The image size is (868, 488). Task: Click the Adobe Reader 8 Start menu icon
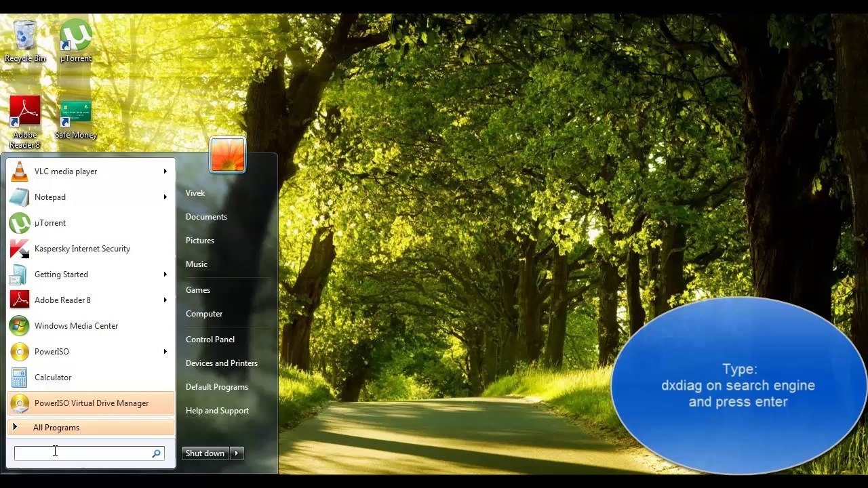[x=20, y=300]
